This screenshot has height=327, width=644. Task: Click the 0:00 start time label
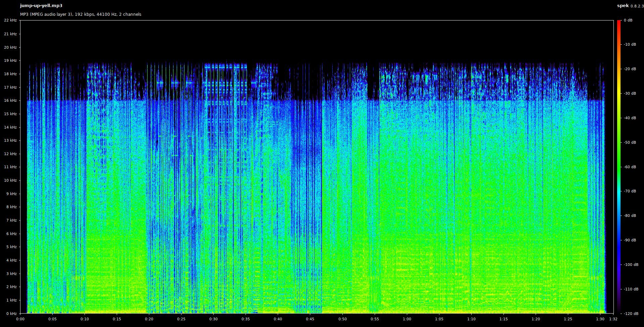click(x=20, y=319)
